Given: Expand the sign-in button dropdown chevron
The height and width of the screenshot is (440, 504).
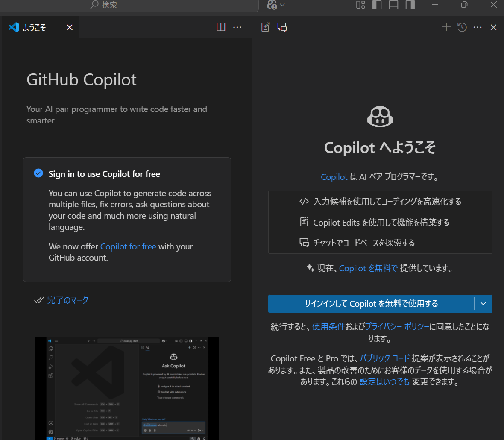Looking at the screenshot, I should [x=483, y=303].
